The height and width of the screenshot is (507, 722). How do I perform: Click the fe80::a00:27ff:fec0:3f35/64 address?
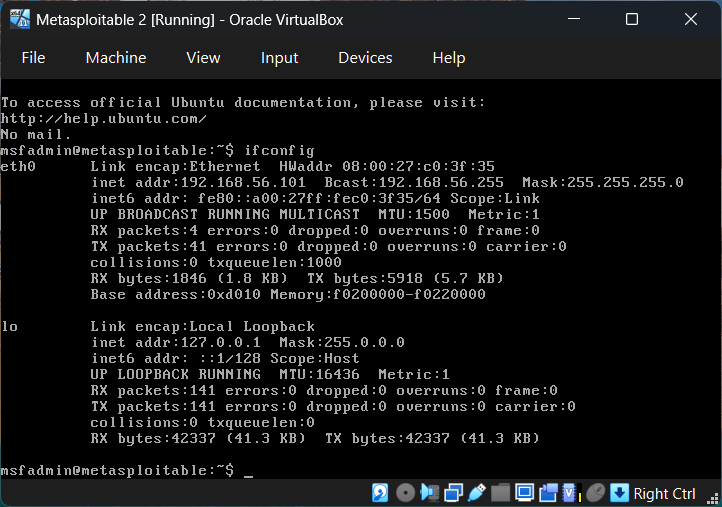coord(319,198)
